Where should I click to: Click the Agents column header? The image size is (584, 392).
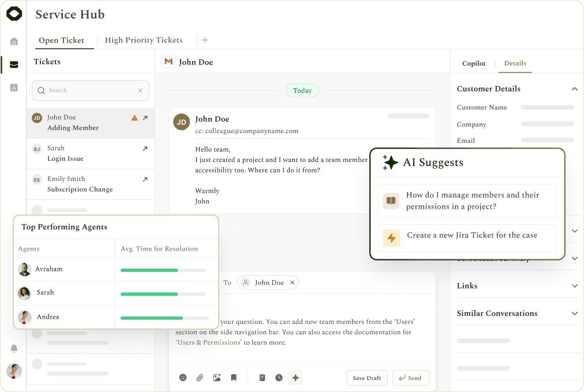[29, 249]
